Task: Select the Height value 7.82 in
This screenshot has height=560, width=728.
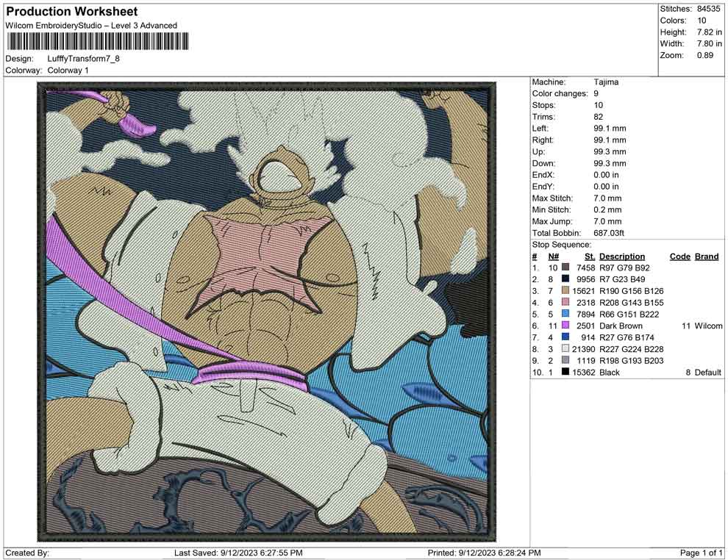Action: [710, 32]
